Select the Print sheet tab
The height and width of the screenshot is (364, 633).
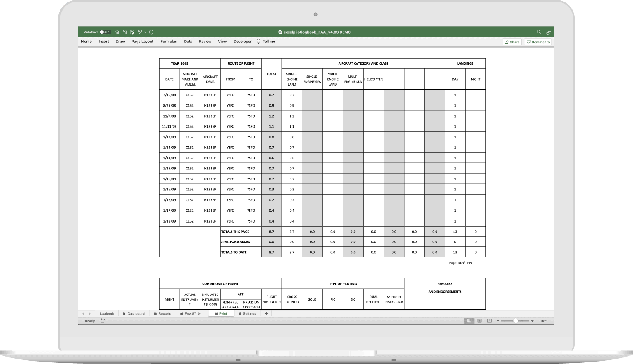pos(221,313)
